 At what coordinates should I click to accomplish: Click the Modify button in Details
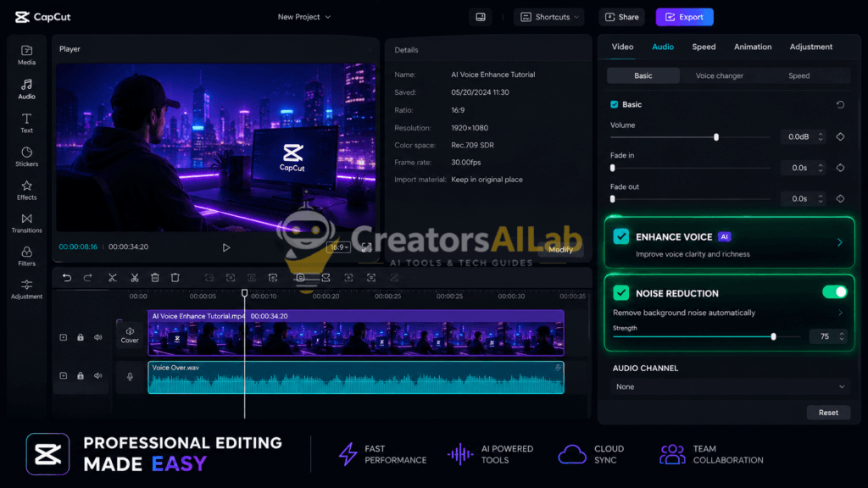(x=560, y=250)
